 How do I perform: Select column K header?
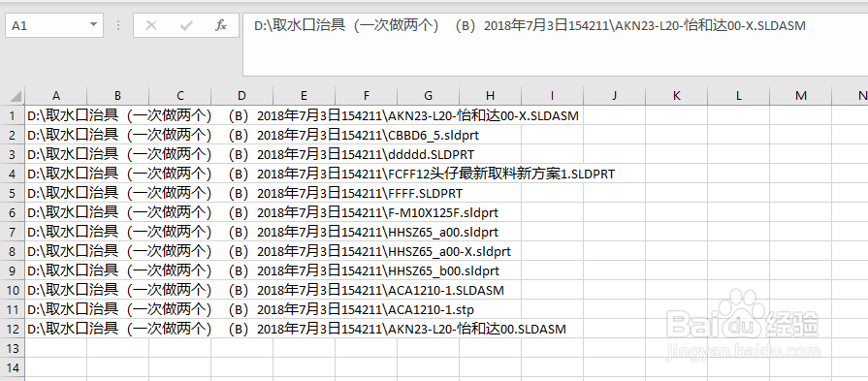pos(677,96)
